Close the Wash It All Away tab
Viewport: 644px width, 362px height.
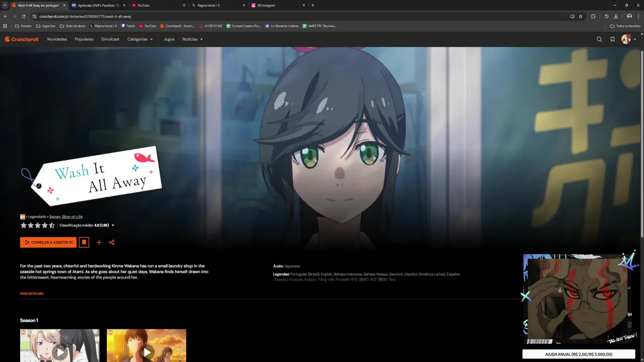[x=64, y=5]
